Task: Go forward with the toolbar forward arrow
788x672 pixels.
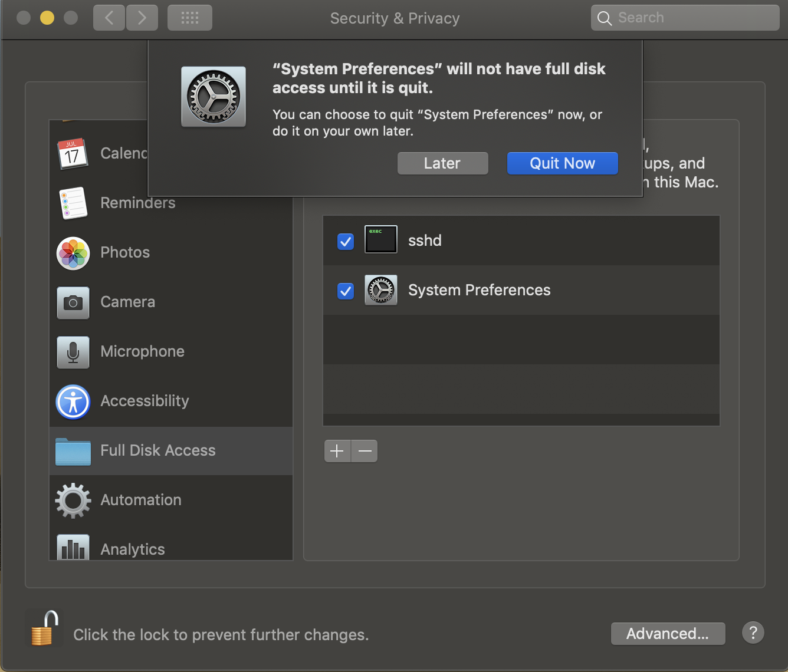Action: coord(142,18)
